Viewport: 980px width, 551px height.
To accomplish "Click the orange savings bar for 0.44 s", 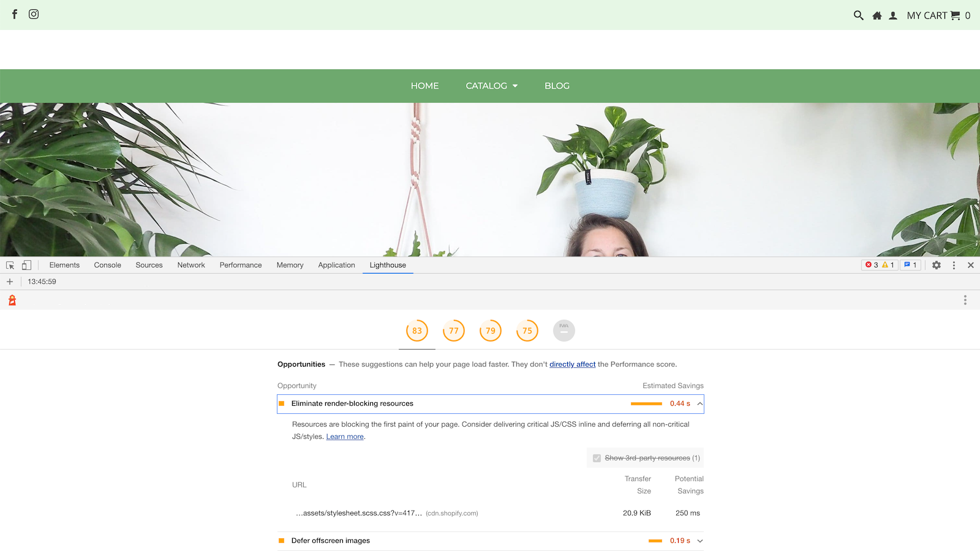I will pos(647,403).
